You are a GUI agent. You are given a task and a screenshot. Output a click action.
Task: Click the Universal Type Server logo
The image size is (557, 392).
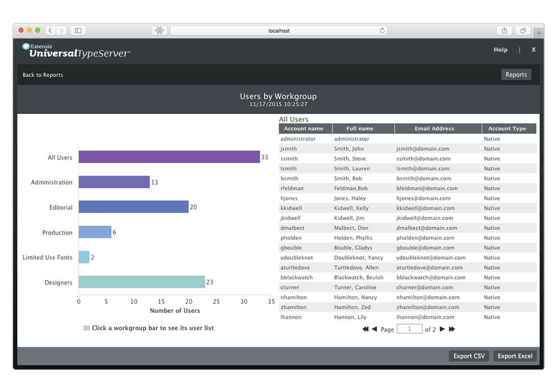click(76, 51)
